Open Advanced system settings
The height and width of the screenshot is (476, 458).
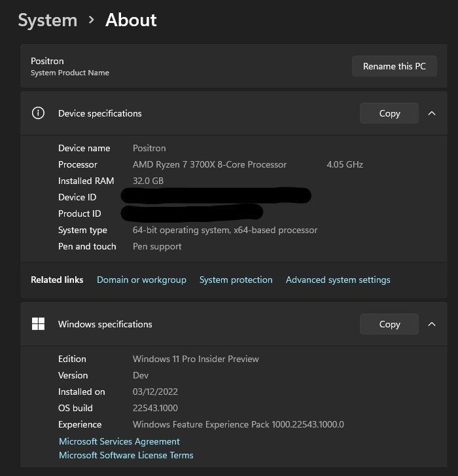coord(338,280)
